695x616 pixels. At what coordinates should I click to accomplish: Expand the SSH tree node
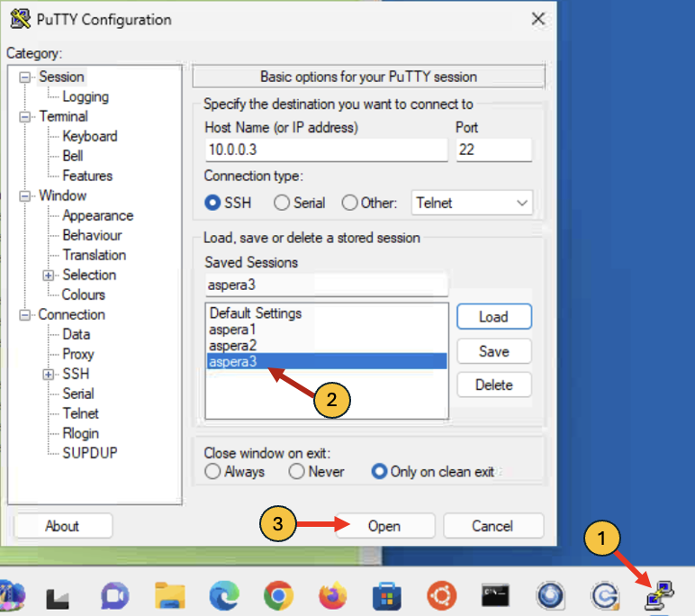tap(49, 375)
